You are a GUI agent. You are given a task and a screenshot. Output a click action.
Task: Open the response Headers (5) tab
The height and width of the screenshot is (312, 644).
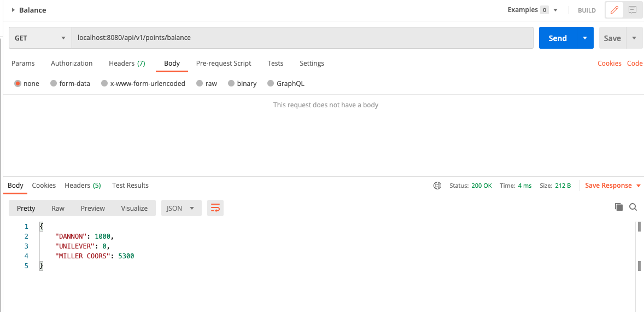(83, 186)
